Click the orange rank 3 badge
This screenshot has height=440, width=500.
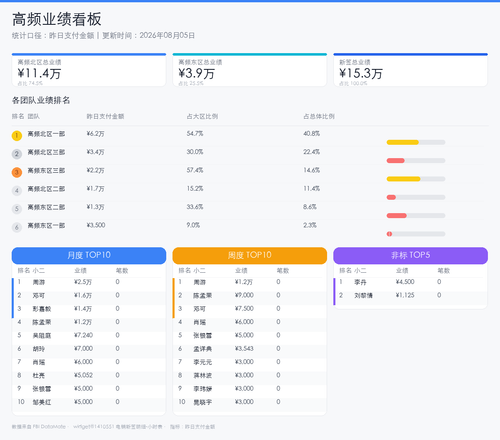[x=17, y=172]
